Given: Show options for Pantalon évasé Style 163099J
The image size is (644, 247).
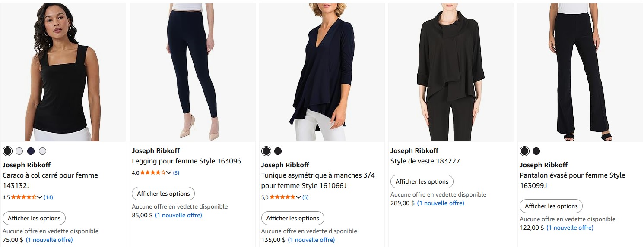Looking at the screenshot, I should pyautogui.click(x=551, y=206).
